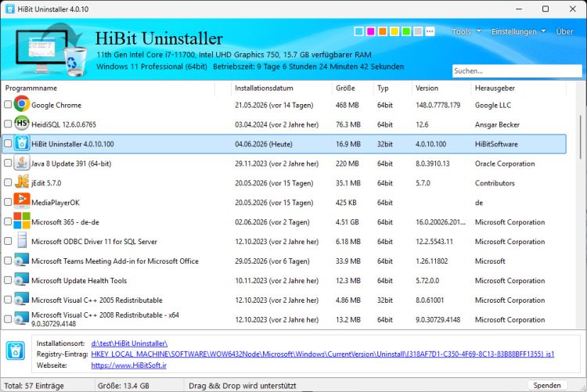Screen dimensions: 587x392
Task: Choose the orange theme color
Action: [x=383, y=31]
